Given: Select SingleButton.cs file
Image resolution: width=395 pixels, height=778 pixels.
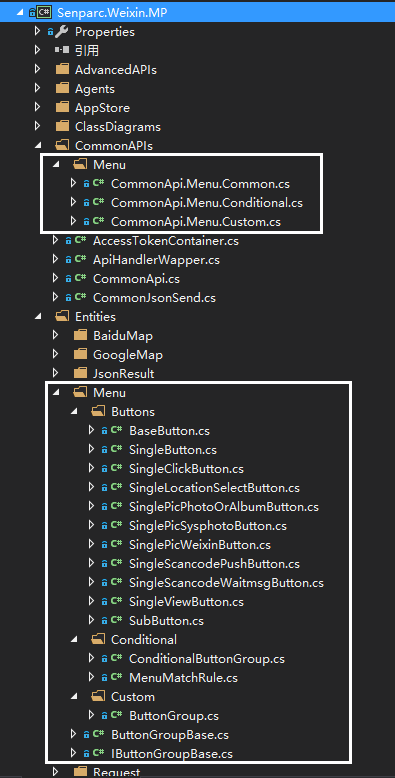Looking at the screenshot, I should (x=173, y=450).
